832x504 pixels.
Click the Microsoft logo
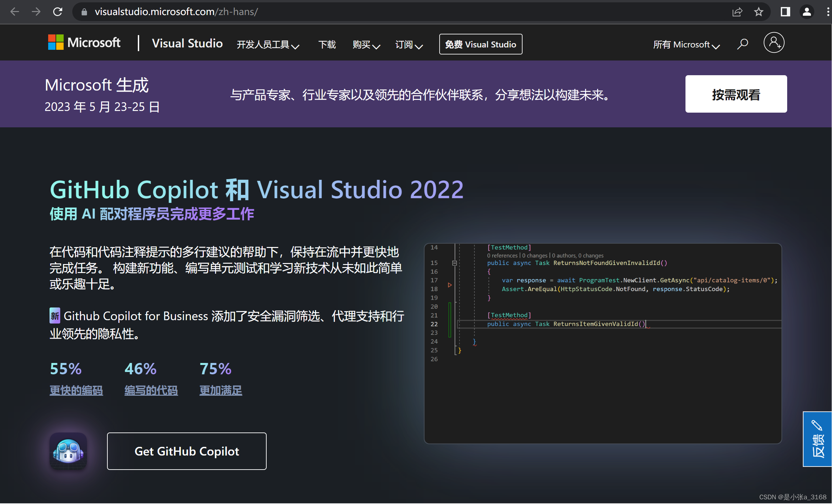pyautogui.click(x=84, y=43)
